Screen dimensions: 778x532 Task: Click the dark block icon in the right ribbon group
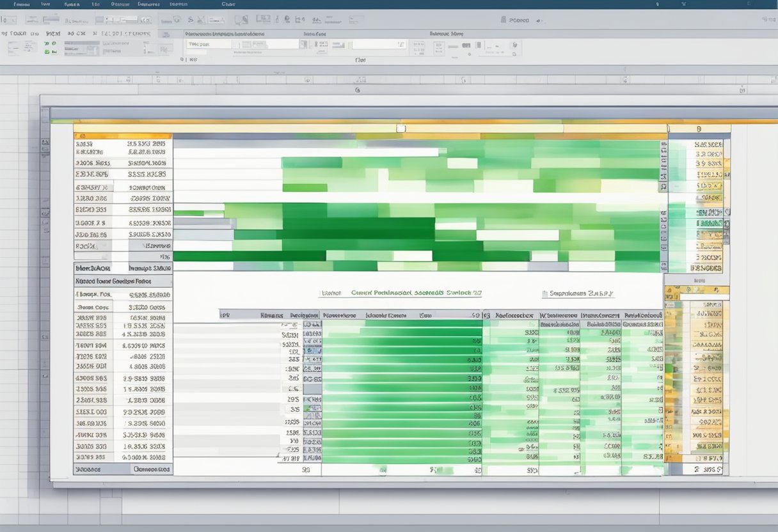coord(467,46)
